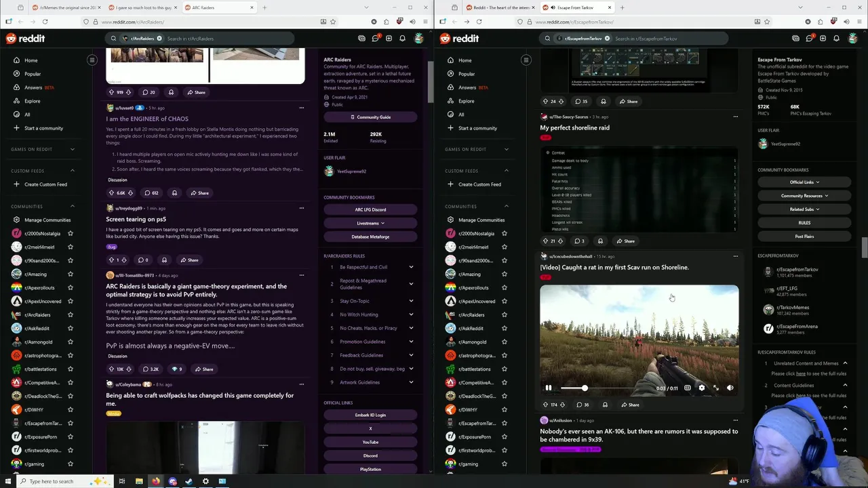Open notifications bell in right Tarkov window

(x=836, y=39)
